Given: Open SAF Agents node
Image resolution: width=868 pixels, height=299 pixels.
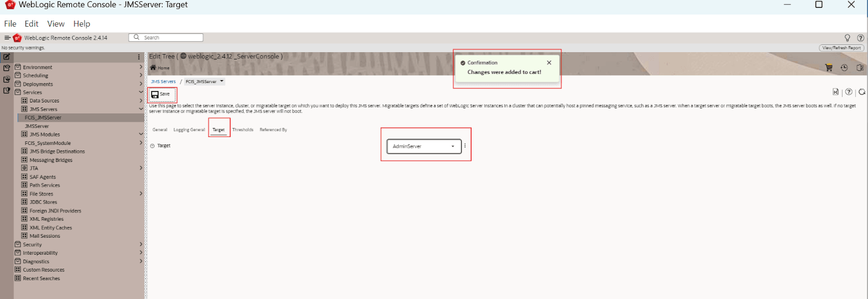Looking at the screenshot, I should 42,177.
